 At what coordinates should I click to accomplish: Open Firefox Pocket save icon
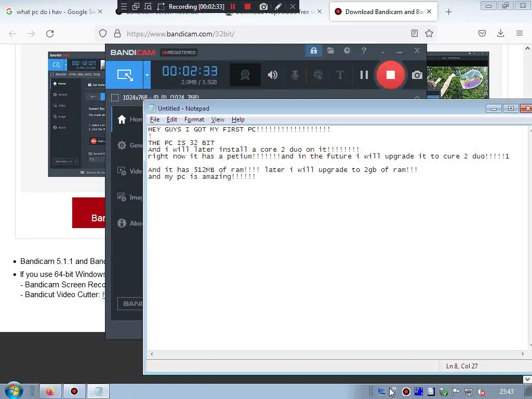482,33
